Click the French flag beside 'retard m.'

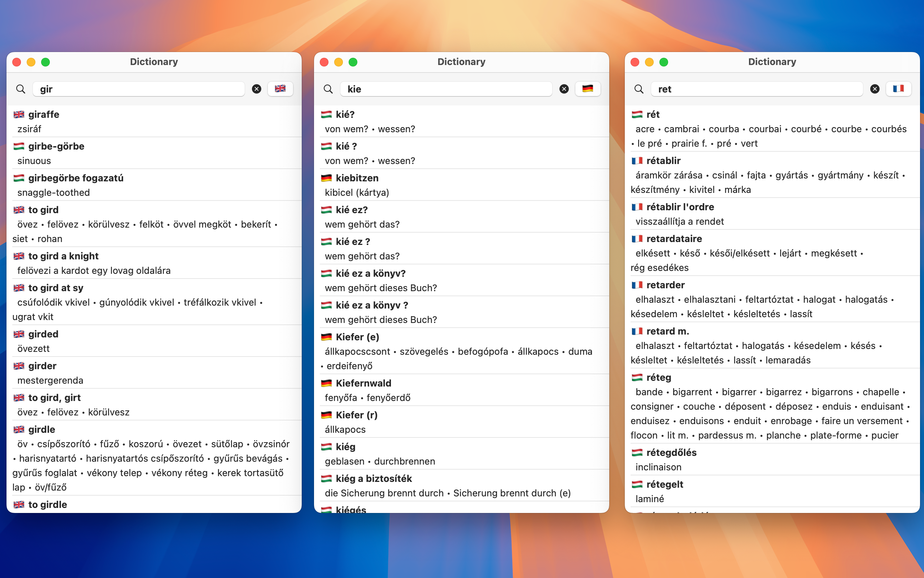coord(637,331)
